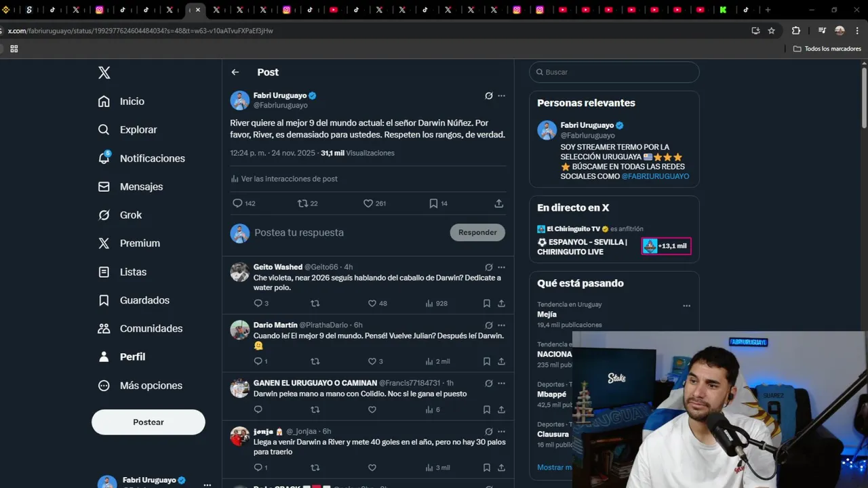Image resolution: width=868 pixels, height=488 pixels.
Task: Bookmark Geito Washed's reply
Action: (487, 304)
